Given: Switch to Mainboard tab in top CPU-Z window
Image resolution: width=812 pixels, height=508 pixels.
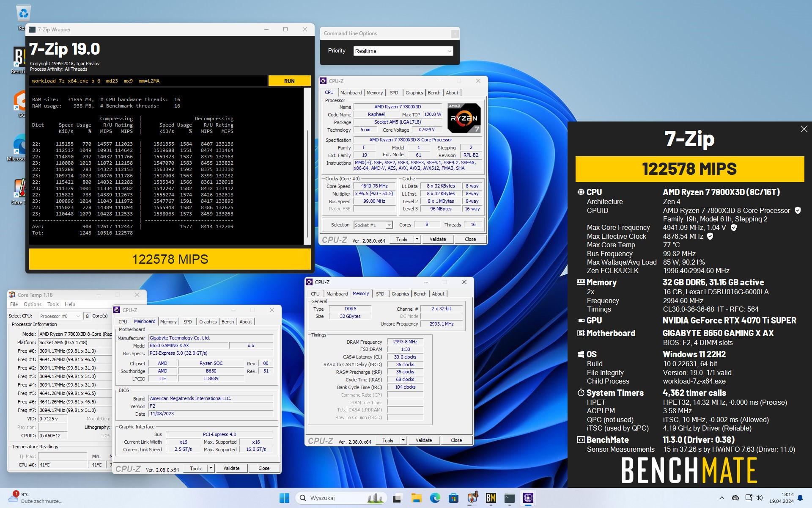Looking at the screenshot, I should click(351, 93).
